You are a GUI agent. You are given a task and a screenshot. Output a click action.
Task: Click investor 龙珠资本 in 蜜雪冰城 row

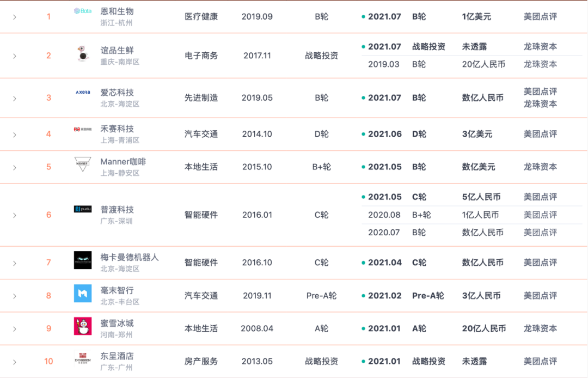(x=541, y=328)
